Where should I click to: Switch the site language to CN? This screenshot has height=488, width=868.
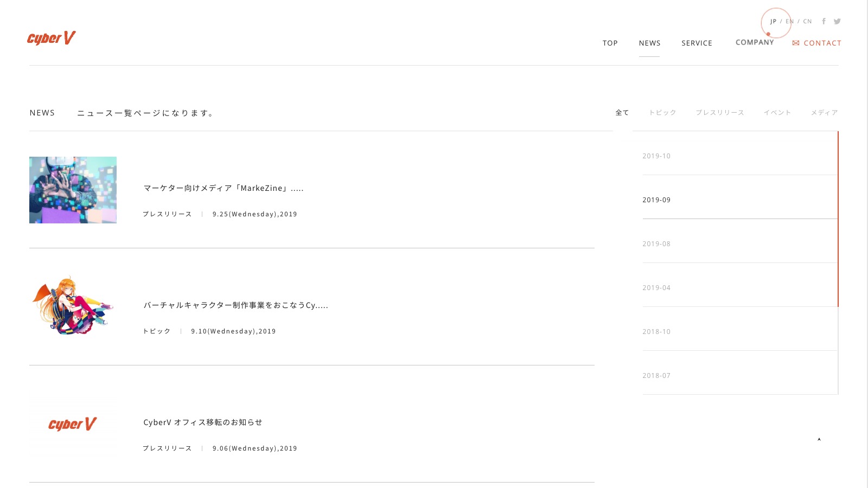point(808,22)
